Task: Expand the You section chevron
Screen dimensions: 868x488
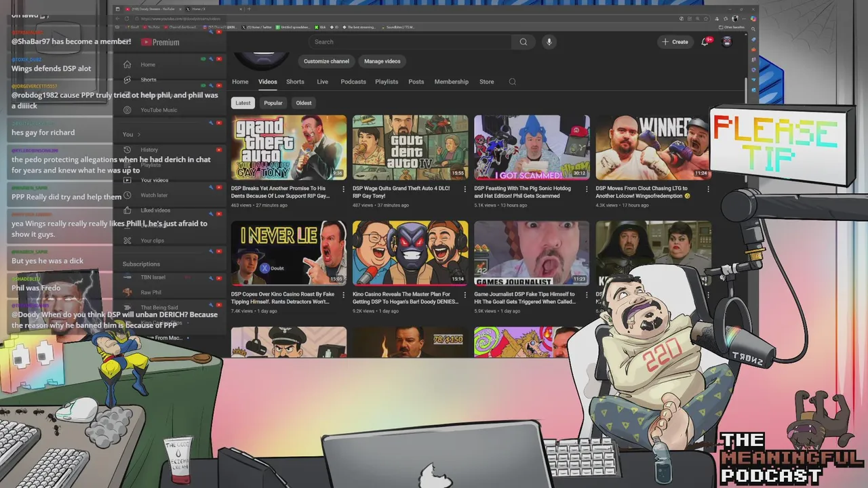Action: click(x=138, y=134)
